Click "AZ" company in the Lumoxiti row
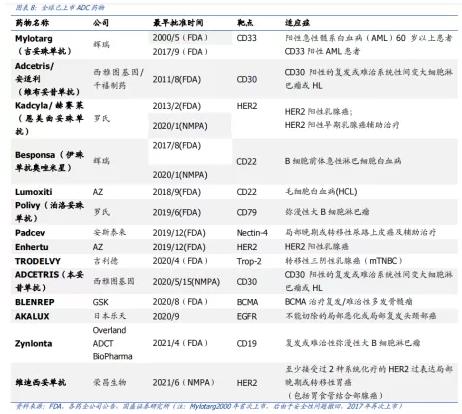The width and height of the screenshot is (462, 414). (98, 192)
